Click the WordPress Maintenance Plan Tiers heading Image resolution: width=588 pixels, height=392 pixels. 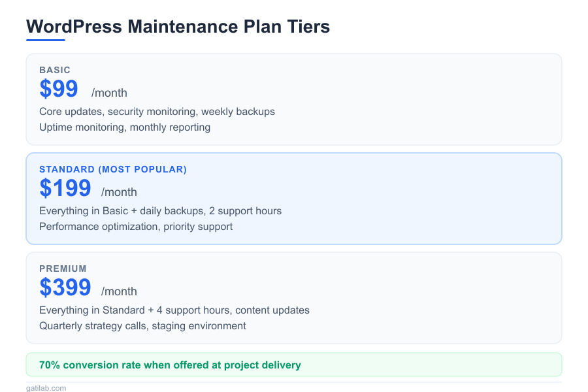pos(178,27)
